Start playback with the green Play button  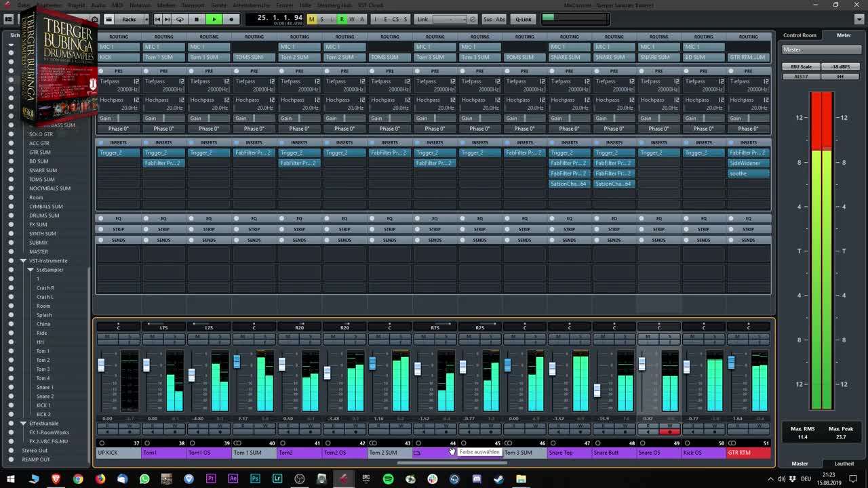pos(214,19)
